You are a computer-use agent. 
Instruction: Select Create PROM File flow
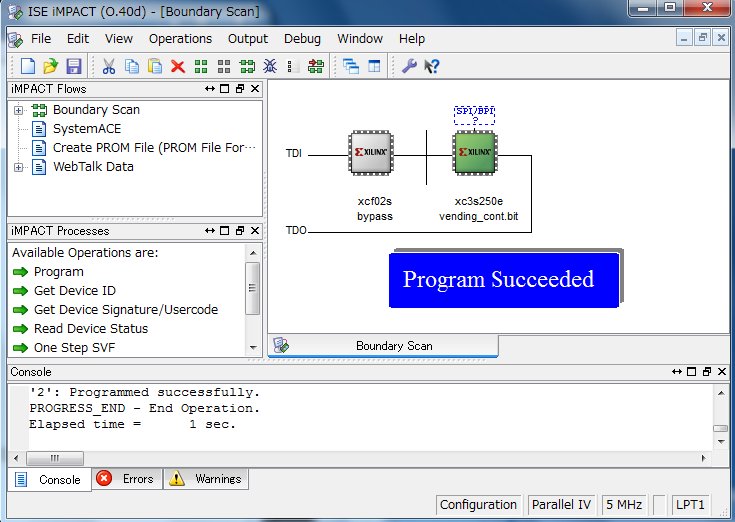[154, 148]
